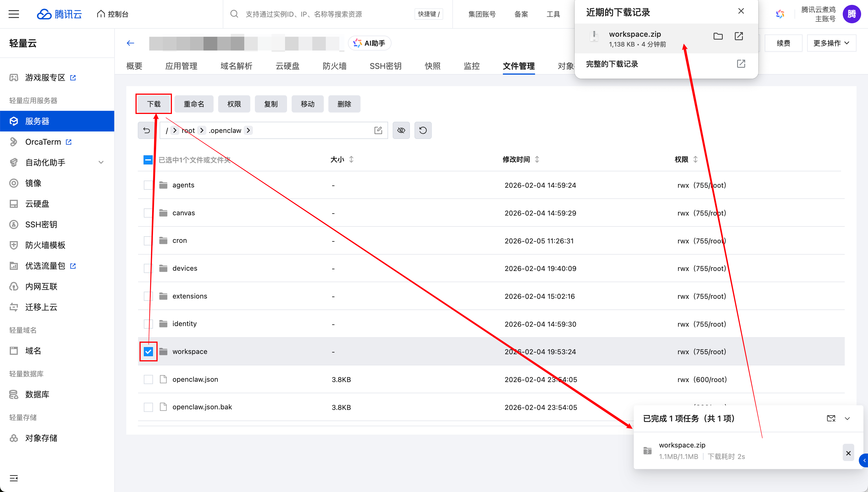
Task: Switch to the 快照 tab
Action: [x=432, y=66]
